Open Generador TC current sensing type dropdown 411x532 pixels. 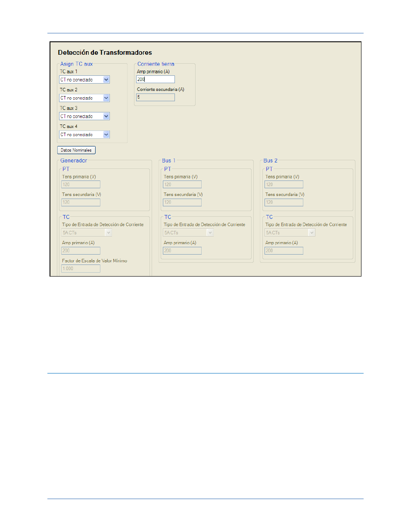(x=87, y=233)
